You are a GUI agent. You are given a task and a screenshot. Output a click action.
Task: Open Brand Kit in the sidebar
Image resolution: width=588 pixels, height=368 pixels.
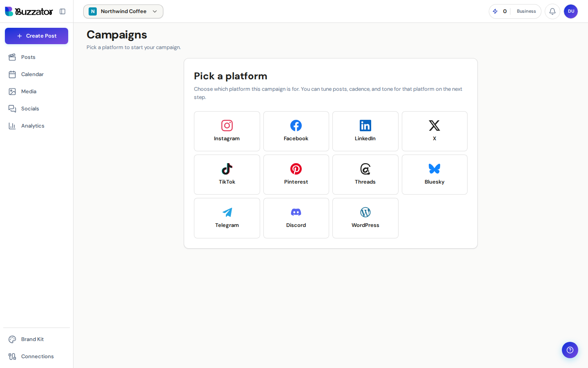point(36,339)
